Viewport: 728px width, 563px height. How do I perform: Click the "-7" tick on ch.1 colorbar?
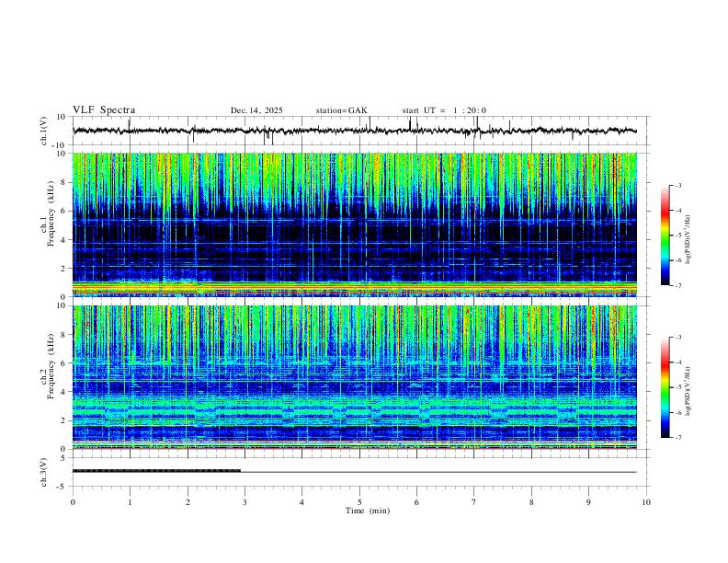tap(678, 285)
